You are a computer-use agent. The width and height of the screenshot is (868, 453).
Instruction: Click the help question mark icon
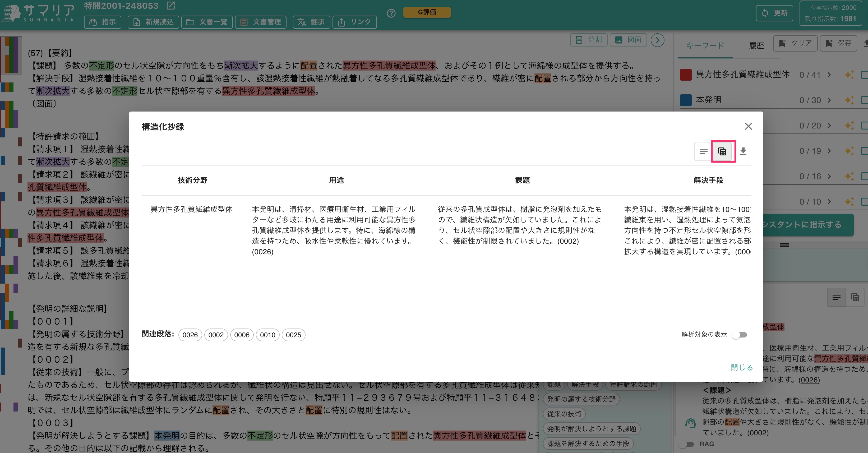391,13
